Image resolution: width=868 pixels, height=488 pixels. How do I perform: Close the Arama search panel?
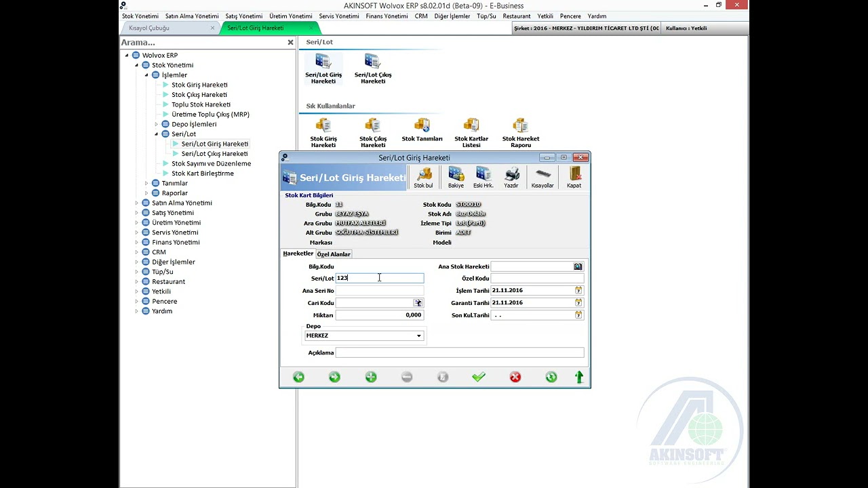[x=291, y=42]
